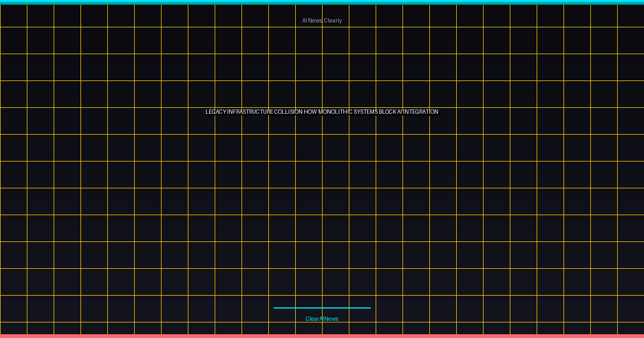This screenshot has height=338, width=644.
Task: Click the word "BLOCK" in the headline
Action: pyautogui.click(x=387, y=112)
